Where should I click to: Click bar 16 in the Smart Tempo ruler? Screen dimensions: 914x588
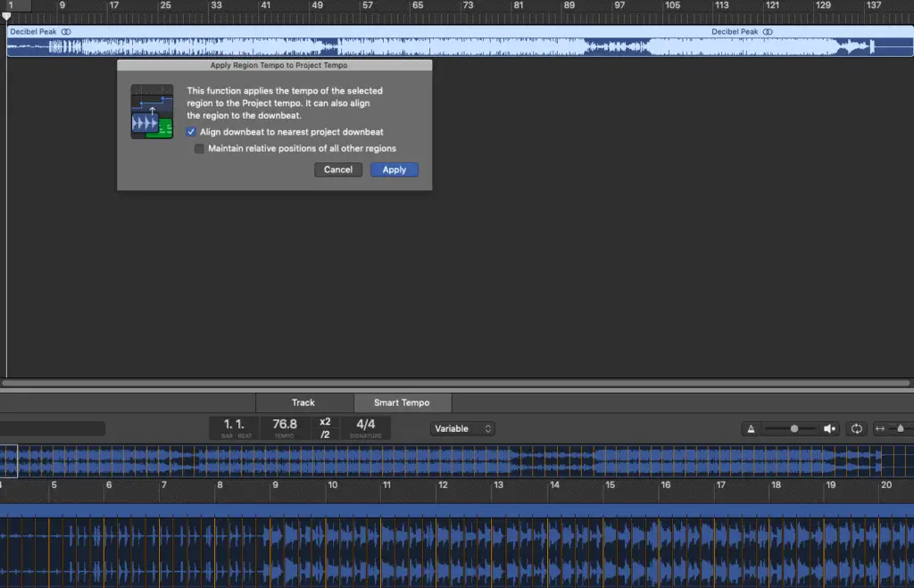coord(666,484)
